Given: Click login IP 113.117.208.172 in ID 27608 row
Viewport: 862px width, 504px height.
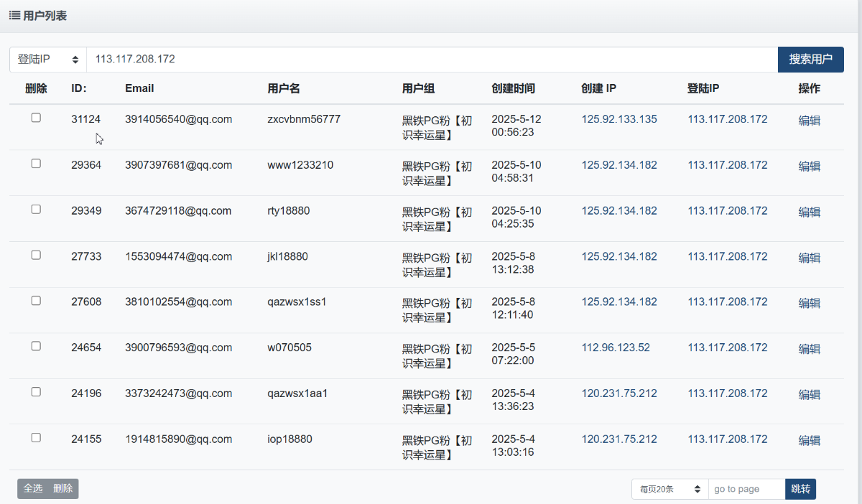Looking at the screenshot, I should tap(728, 302).
